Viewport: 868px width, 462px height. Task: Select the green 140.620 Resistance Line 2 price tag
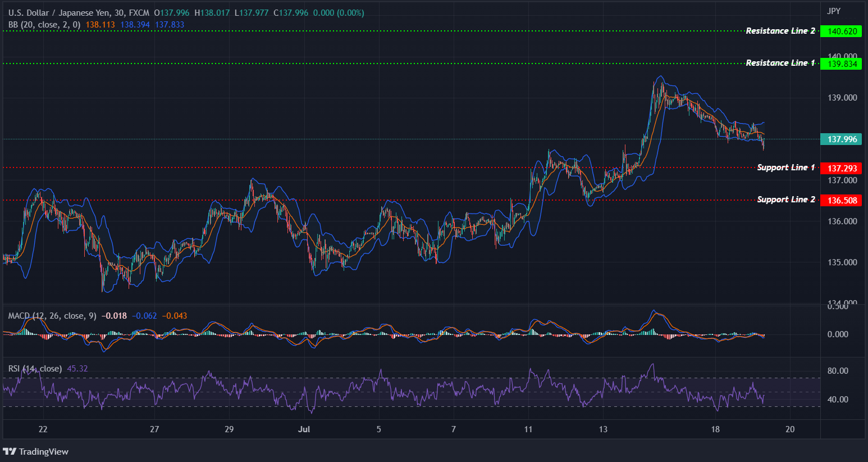(x=841, y=31)
